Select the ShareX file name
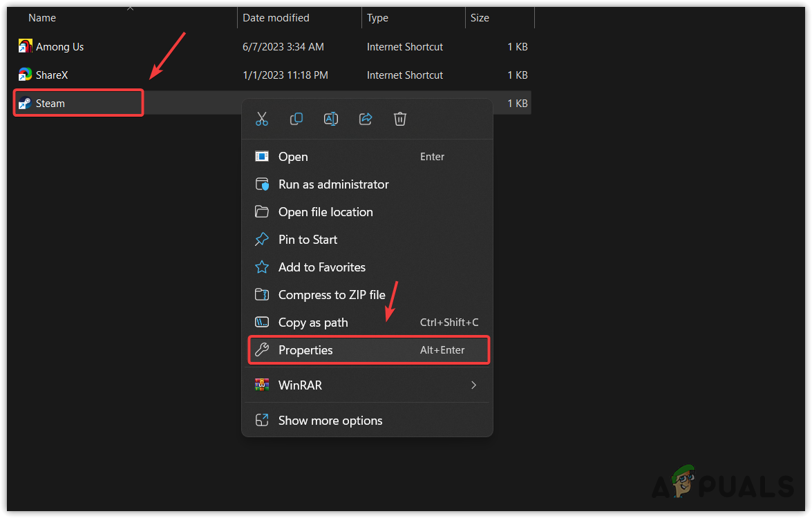This screenshot has width=812, height=518. coord(52,75)
